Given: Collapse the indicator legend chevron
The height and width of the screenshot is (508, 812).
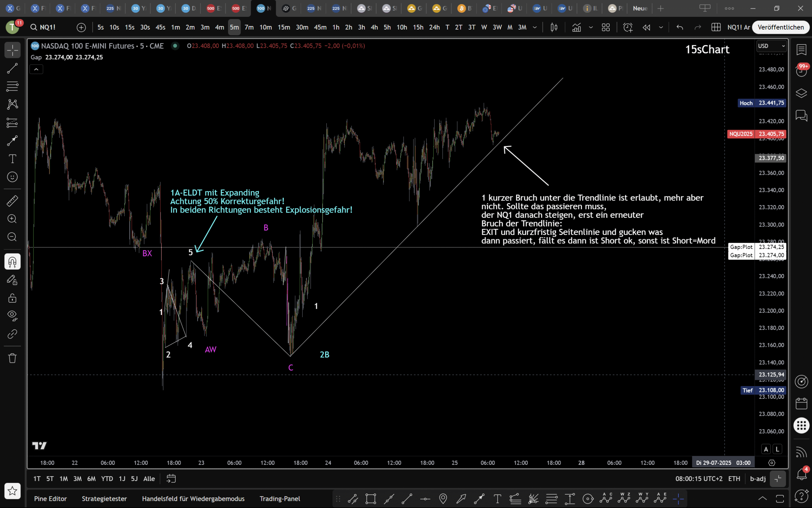Looking at the screenshot, I should (x=36, y=70).
